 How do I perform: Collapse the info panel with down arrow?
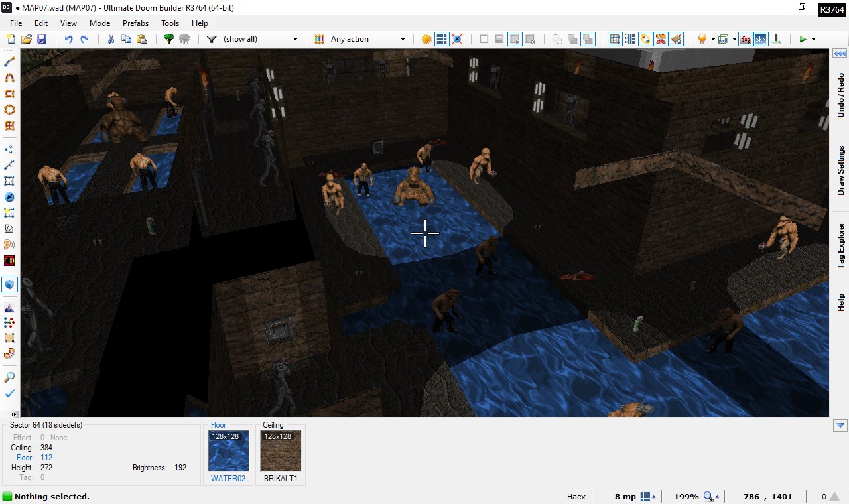click(x=840, y=425)
